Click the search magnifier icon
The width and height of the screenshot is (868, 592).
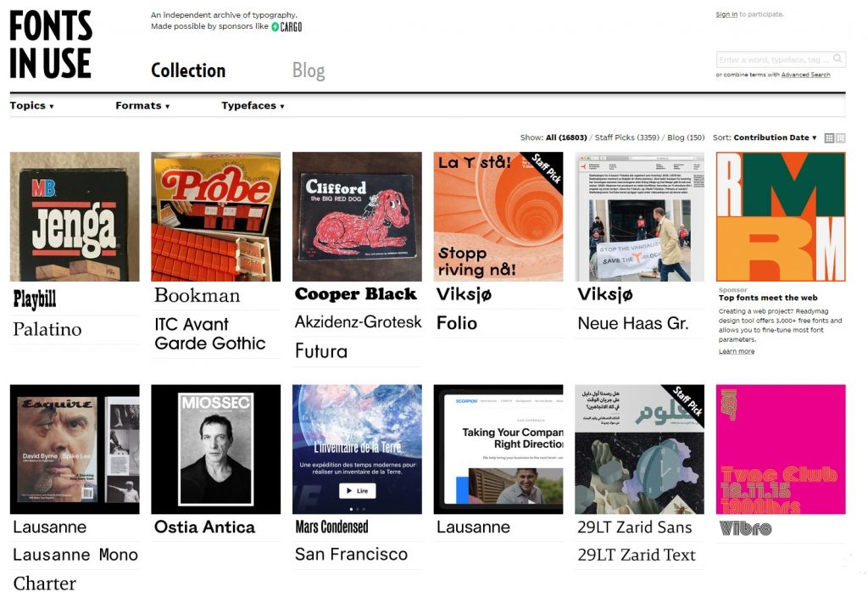pyautogui.click(x=837, y=59)
